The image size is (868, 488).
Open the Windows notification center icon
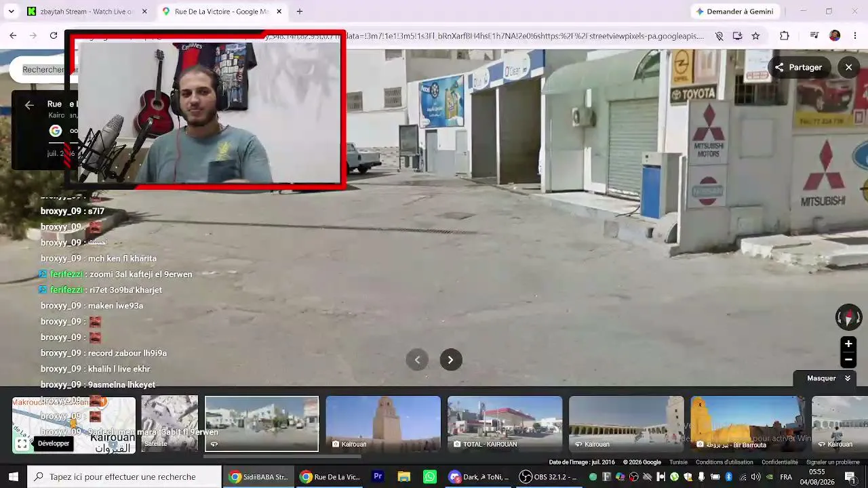pos(850,477)
